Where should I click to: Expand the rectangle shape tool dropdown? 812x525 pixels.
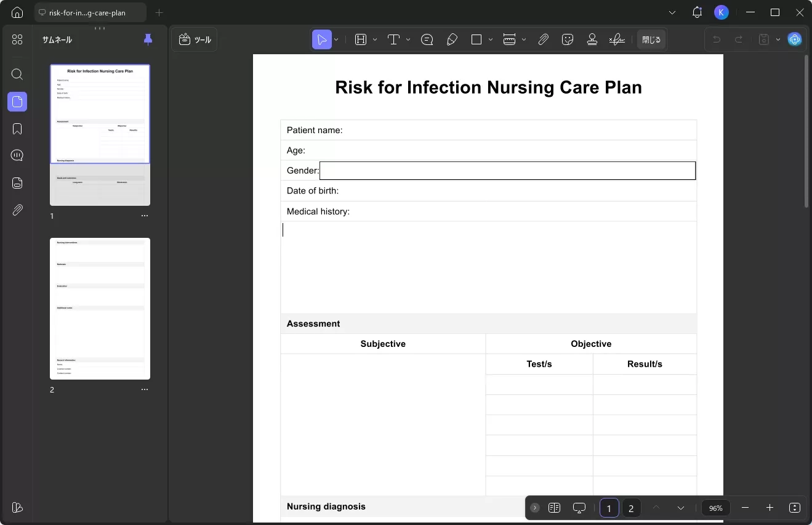[x=491, y=39]
